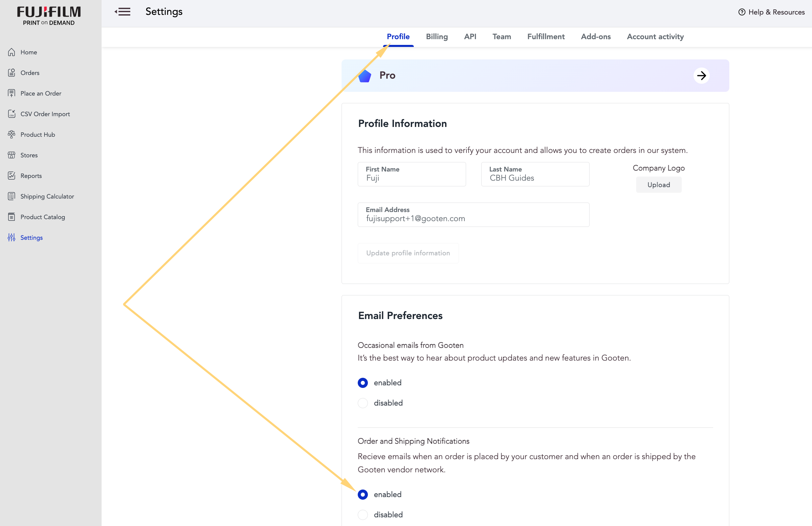Select enabled for occasional Gooten emails

tap(363, 383)
